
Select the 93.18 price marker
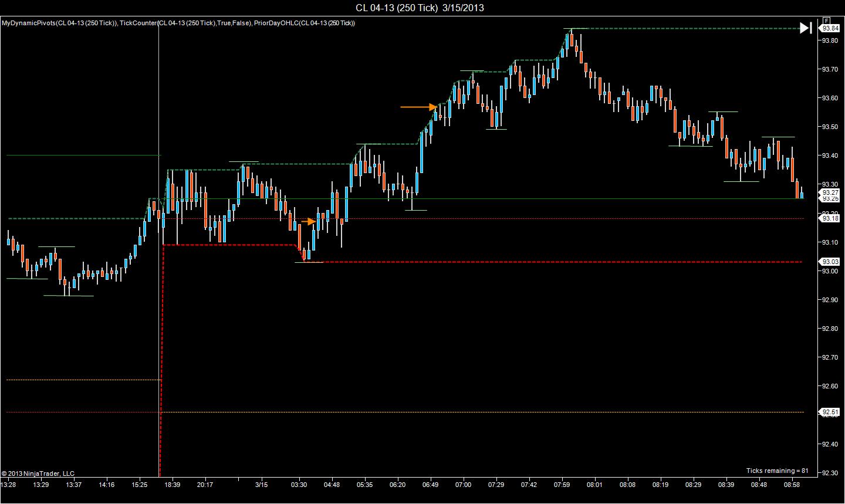pyautogui.click(x=830, y=218)
